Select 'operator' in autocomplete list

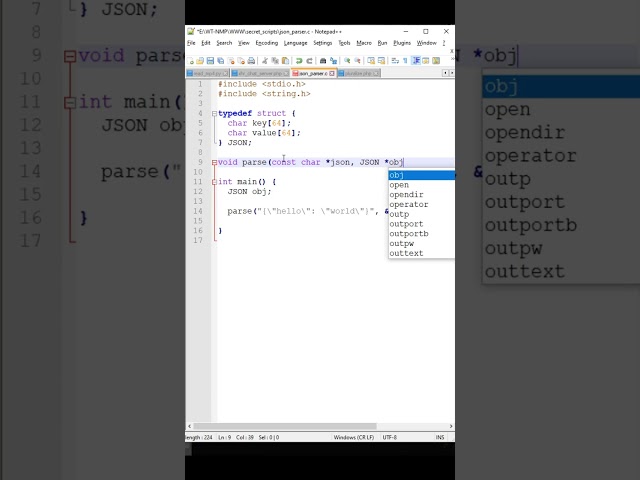[422, 204]
